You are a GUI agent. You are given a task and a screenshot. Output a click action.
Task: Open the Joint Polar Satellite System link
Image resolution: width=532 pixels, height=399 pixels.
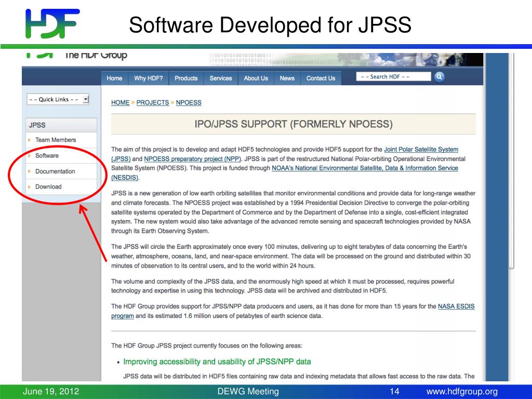pyautogui.click(x=421, y=150)
